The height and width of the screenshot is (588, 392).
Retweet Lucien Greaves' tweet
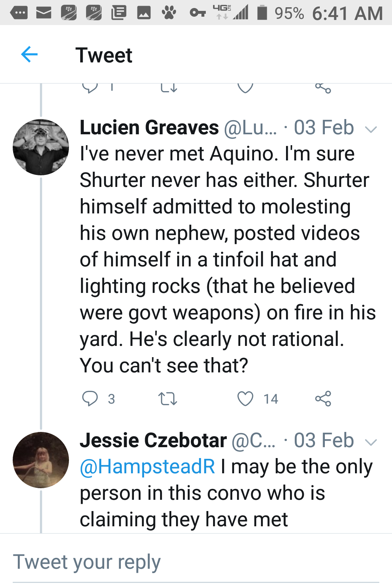coord(168,399)
